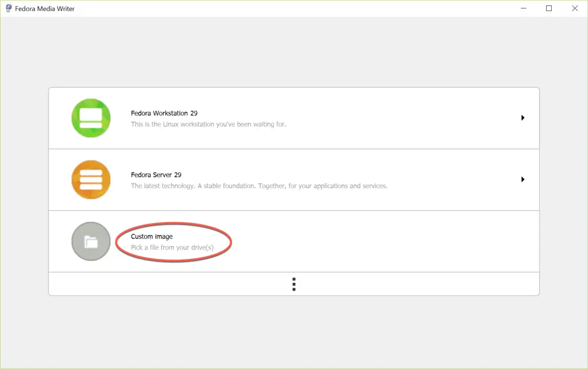Image resolution: width=588 pixels, height=369 pixels.
Task: Select the Fedora Workstation 29 title
Action: 164,113
